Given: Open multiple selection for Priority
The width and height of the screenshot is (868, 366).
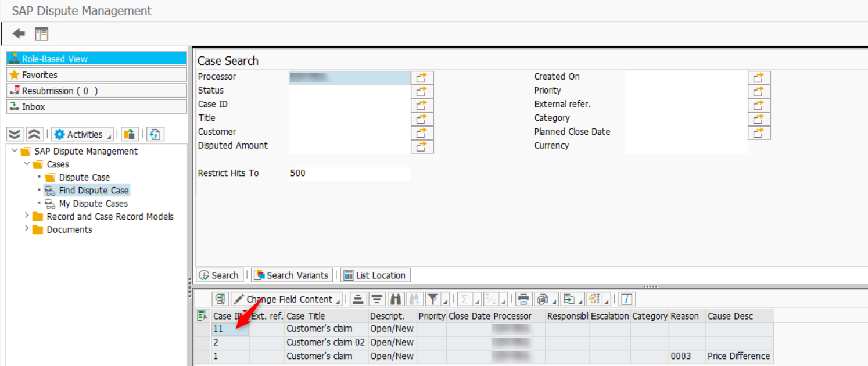Looking at the screenshot, I should [759, 91].
